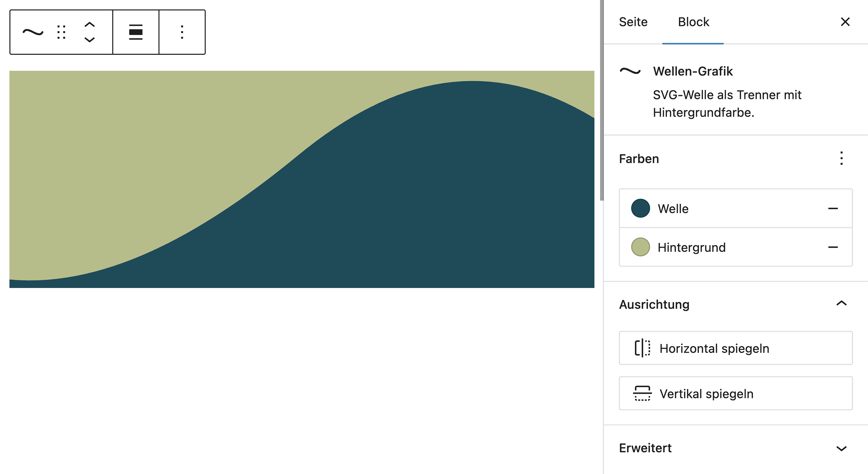Screen dimensions: 868x474
Task: Click the SVG-Welle description text
Action: pos(727,103)
